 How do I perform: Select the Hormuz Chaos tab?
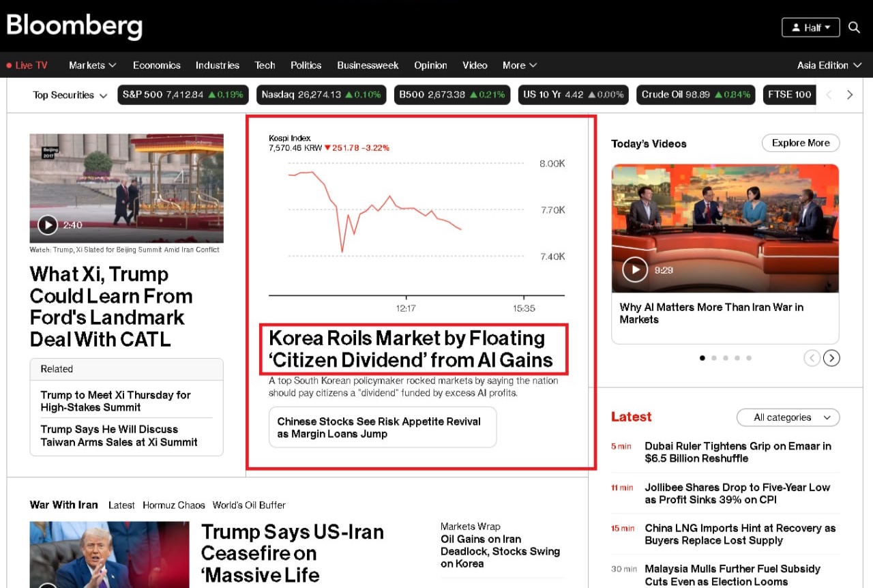[174, 505]
